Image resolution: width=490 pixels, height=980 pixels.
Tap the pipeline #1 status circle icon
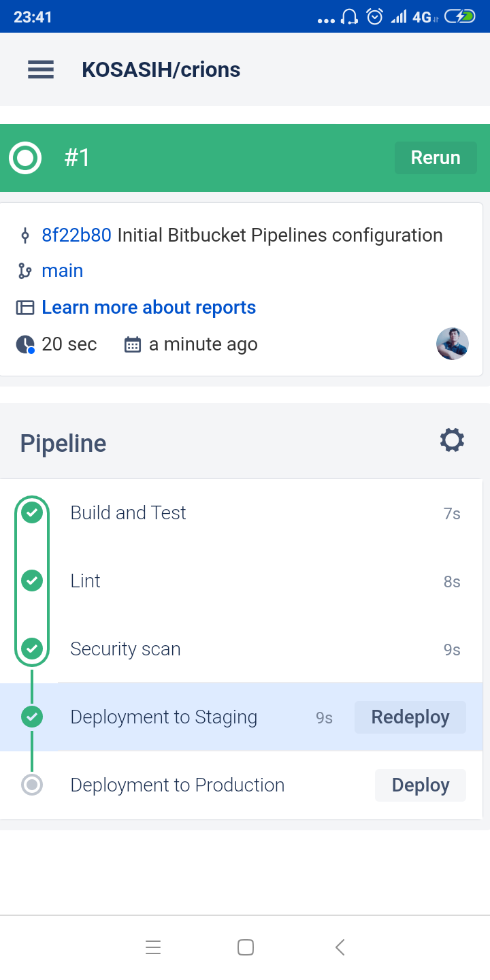click(x=25, y=158)
